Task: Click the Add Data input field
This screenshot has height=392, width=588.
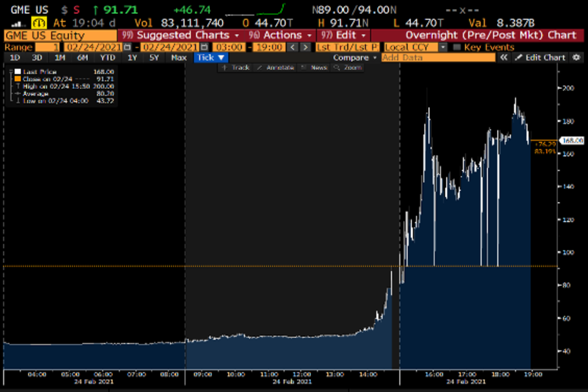Action: pos(438,58)
